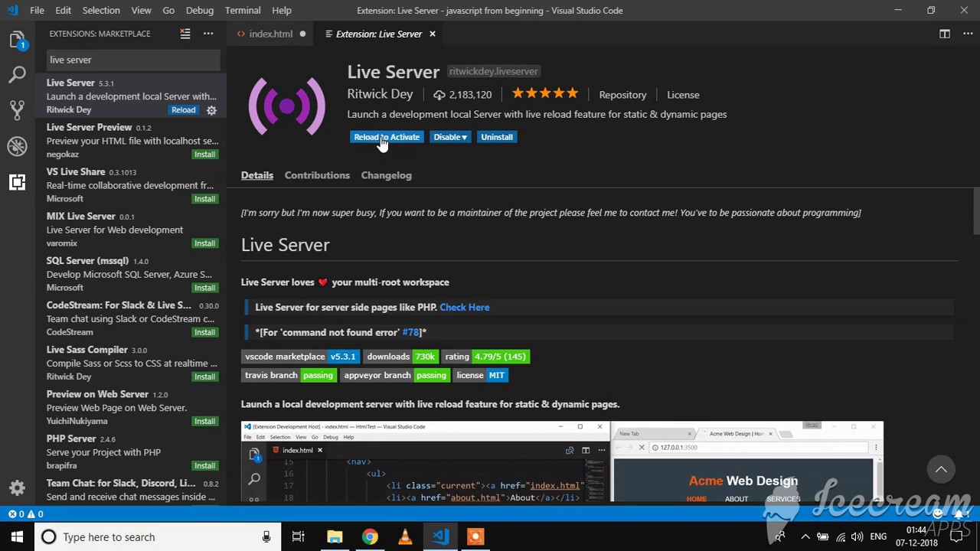Open the Selection menu

(x=101, y=11)
